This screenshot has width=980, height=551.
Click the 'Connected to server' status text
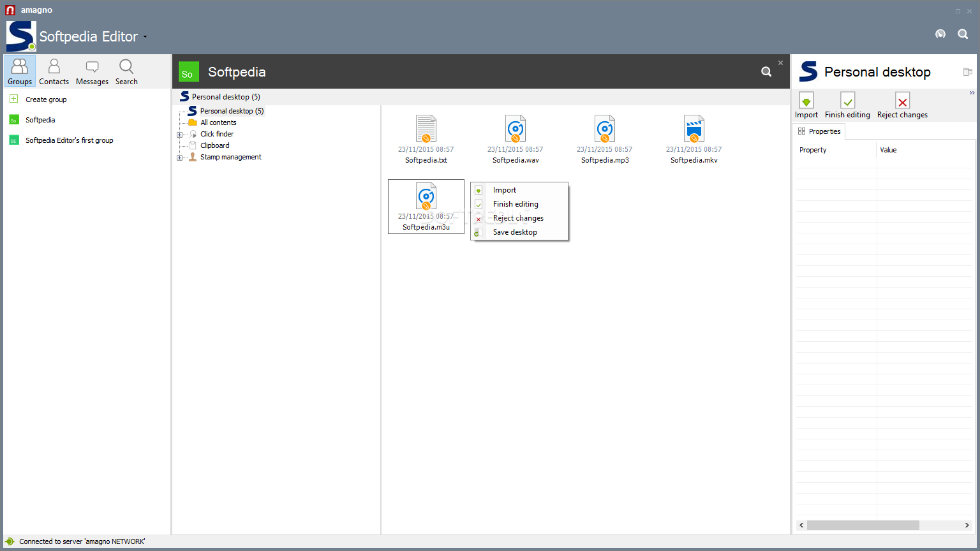(x=82, y=541)
